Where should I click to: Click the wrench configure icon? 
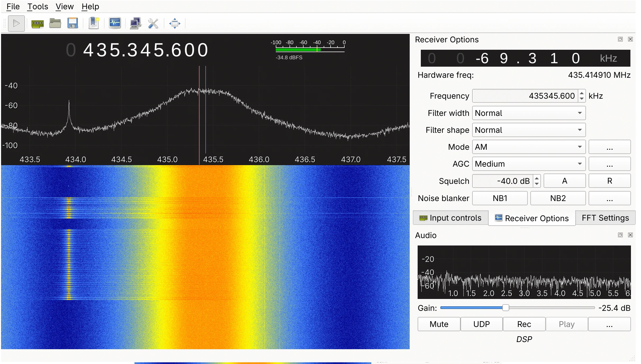click(x=153, y=23)
